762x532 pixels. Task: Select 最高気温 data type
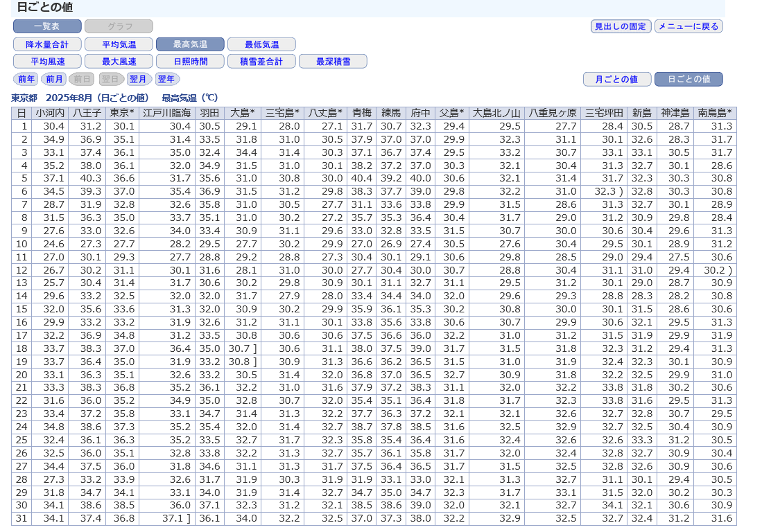coord(190,44)
